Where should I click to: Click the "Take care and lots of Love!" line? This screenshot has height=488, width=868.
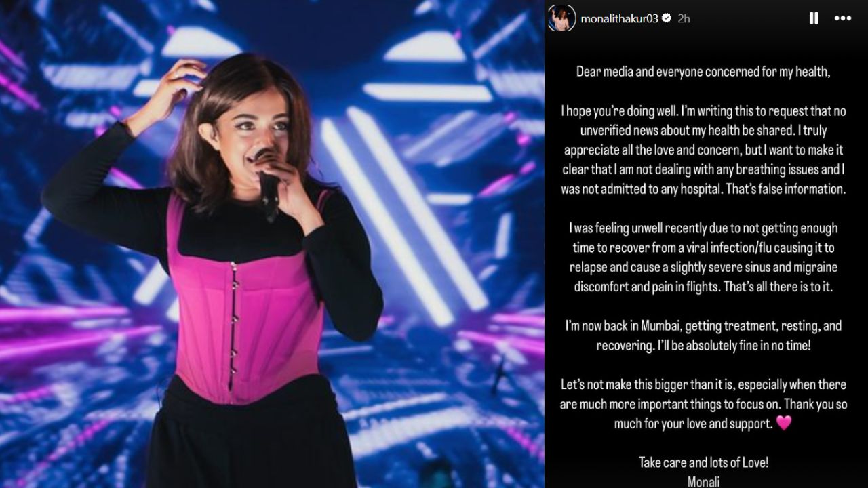[705, 462]
